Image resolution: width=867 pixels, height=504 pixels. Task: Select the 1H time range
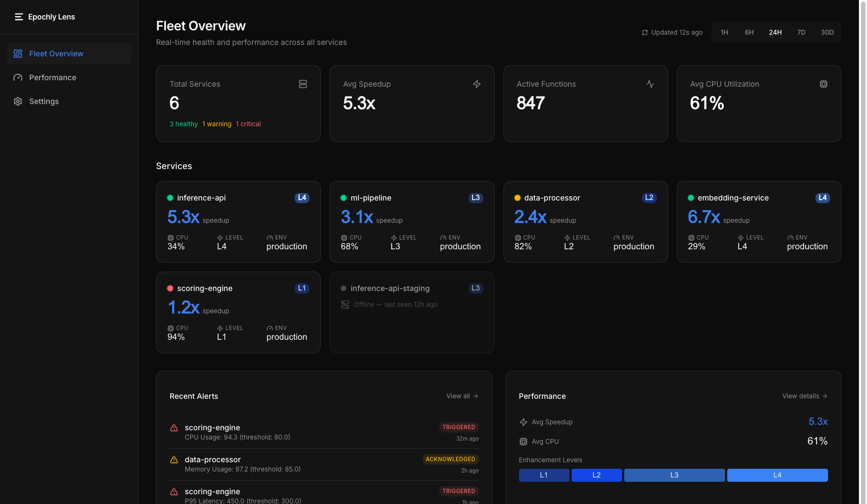point(724,32)
